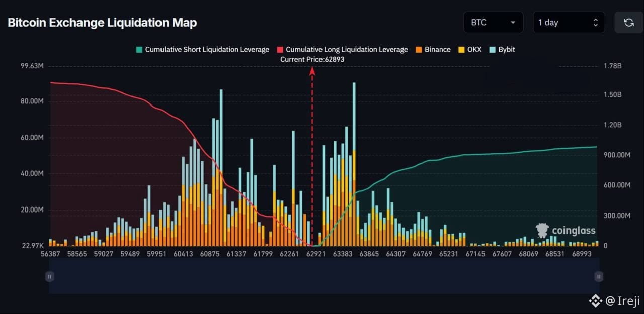Click the orange Binance legend swatch
The image size is (644, 314).
[419, 50]
